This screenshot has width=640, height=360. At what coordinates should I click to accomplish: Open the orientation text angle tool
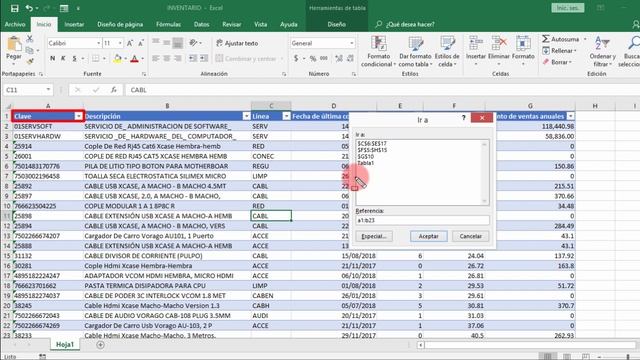(193, 43)
